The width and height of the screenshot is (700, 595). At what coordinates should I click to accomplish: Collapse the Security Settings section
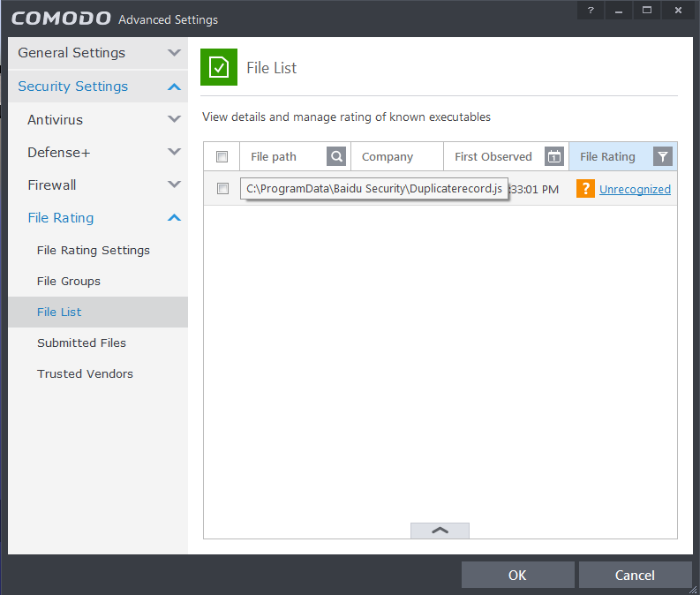174,87
